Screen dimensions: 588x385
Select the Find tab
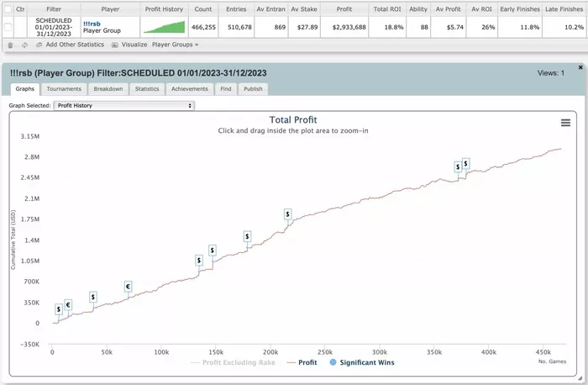point(226,89)
